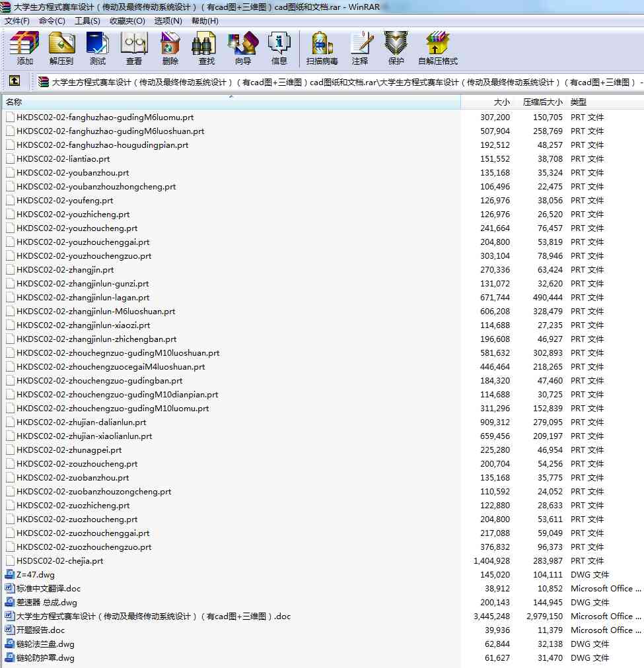644x668 pixels.
Task: Sort by 压缩后大小 column header
Action: click(x=540, y=102)
